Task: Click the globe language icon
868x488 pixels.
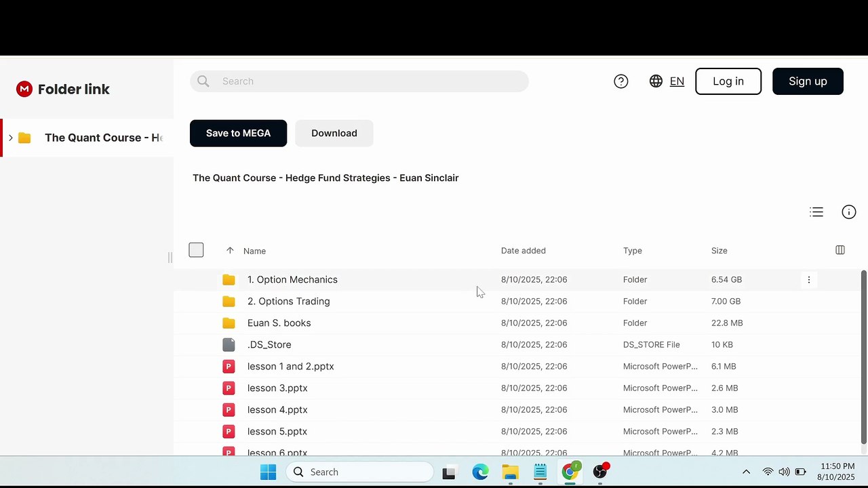Action: click(656, 81)
